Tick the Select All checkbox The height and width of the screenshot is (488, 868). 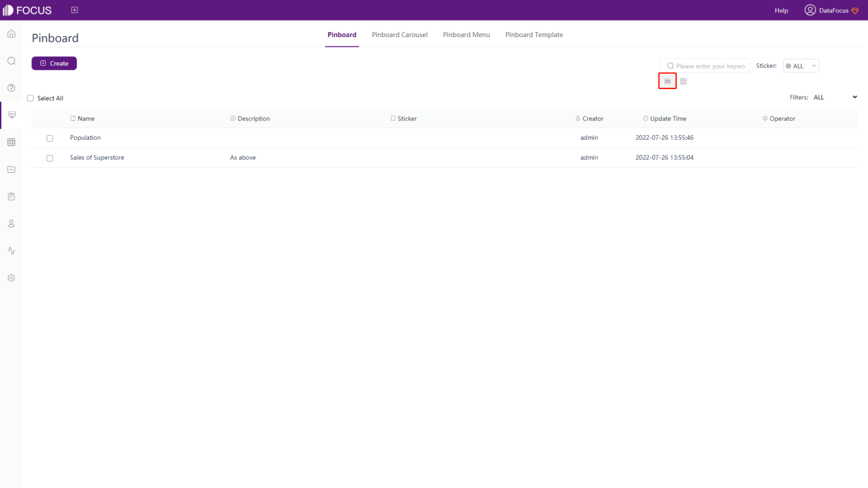click(x=30, y=98)
